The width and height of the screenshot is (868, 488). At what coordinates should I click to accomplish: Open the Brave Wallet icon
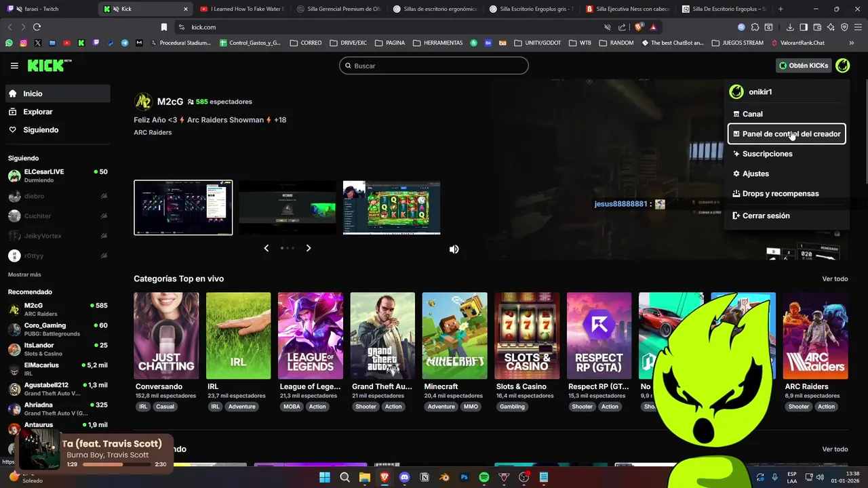pos(817,27)
